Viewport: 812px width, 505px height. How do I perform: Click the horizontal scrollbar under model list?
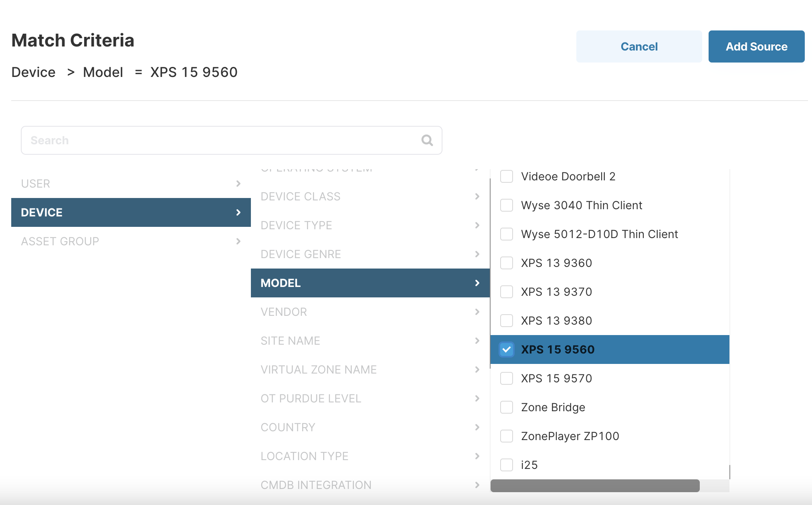[x=595, y=486]
